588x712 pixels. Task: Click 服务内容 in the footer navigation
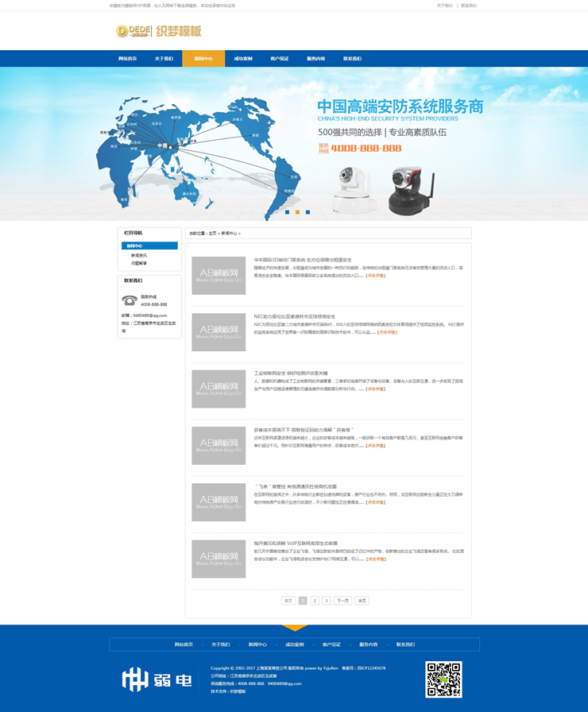[369, 644]
